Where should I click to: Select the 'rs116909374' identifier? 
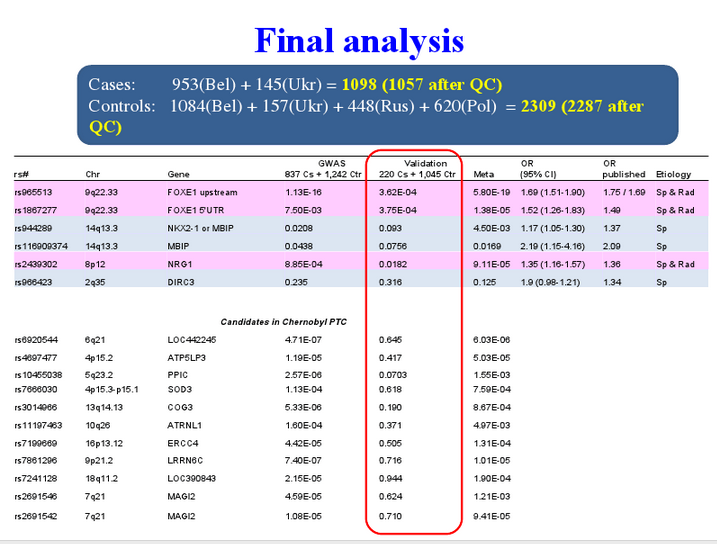pos(41,246)
